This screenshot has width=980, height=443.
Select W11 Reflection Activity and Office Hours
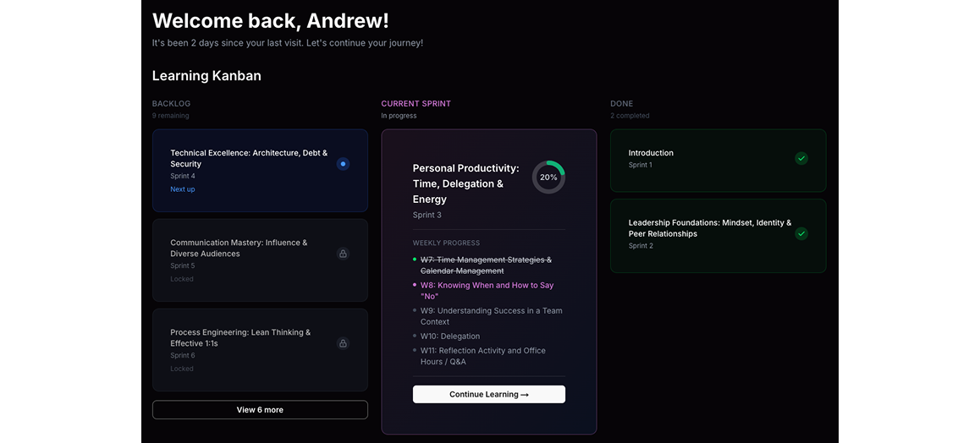click(x=482, y=356)
